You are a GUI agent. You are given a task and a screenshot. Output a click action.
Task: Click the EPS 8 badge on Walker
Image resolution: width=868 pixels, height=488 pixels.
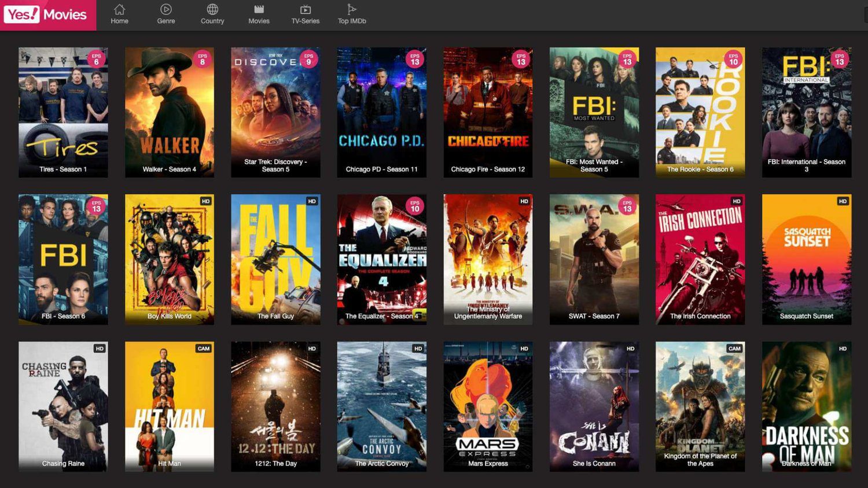pos(202,60)
